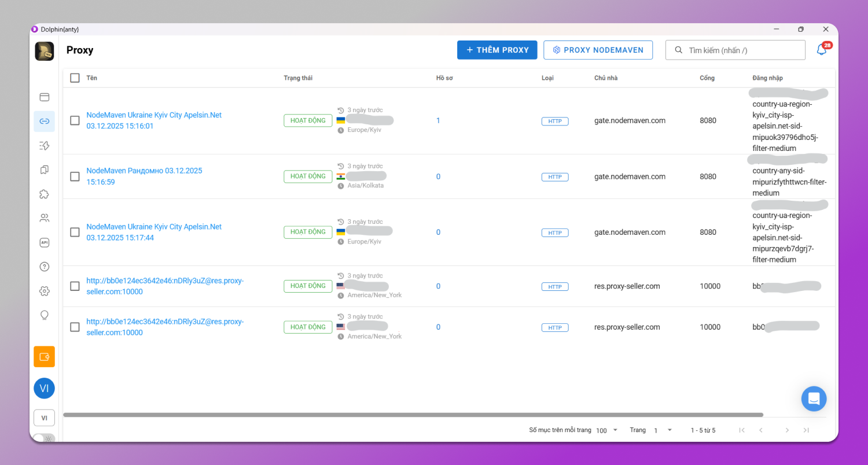Sort by the Tên column header

coord(92,78)
